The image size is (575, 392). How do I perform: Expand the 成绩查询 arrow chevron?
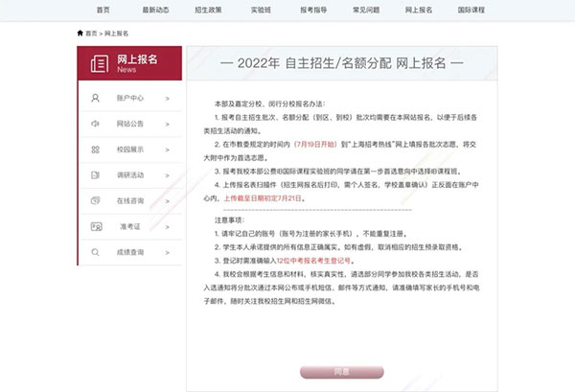coord(167,252)
